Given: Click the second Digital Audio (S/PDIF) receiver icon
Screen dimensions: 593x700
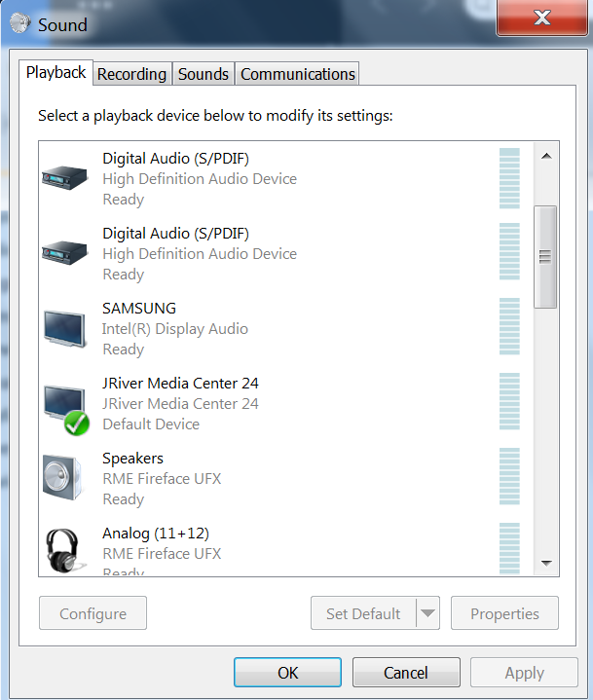Looking at the screenshot, I should point(64,253).
